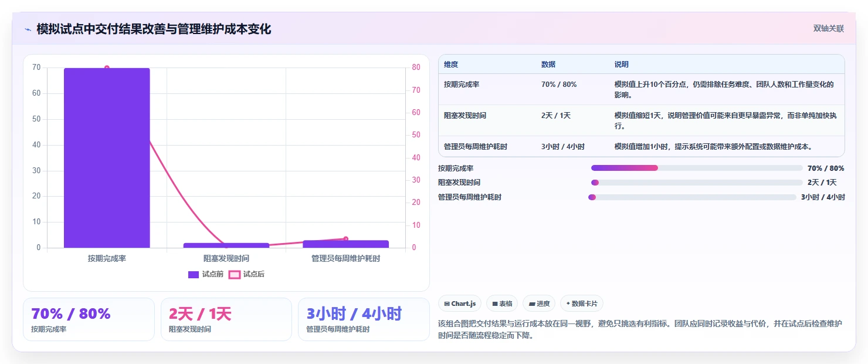Open the large 2天 / 1天 stat card

click(226, 319)
